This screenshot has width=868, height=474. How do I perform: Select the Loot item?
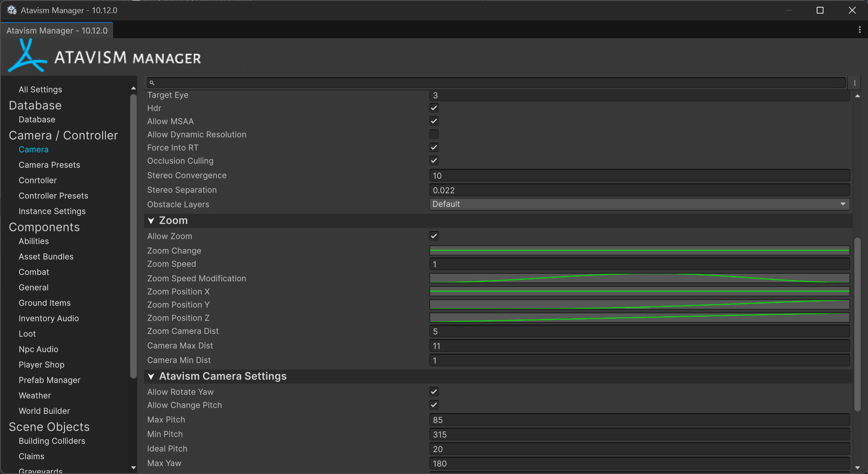pyautogui.click(x=27, y=334)
